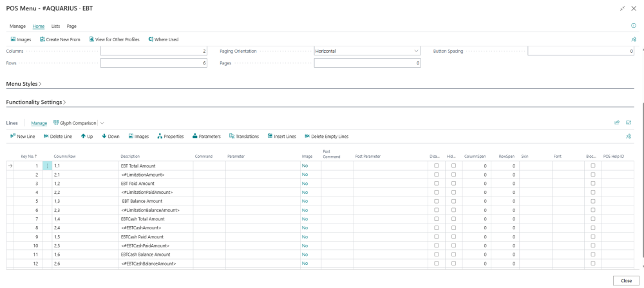Toggle Hidden checkbox for EBT Paid Amount row
Viewport: 644px width, 288px height.
pos(453,183)
